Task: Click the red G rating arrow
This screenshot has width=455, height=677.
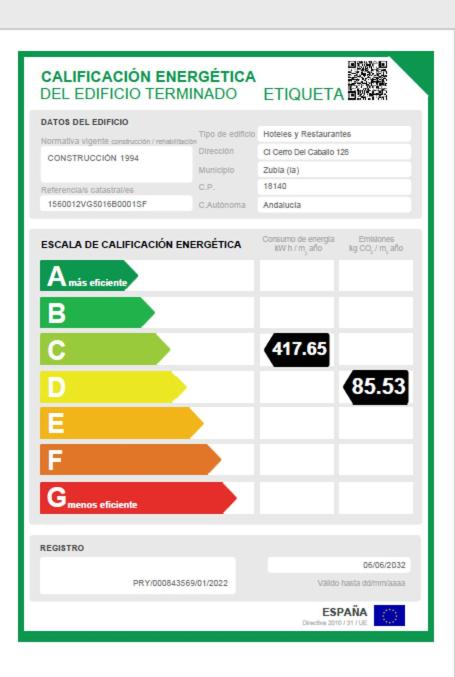Action: pyautogui.click(x=138, y=498)
